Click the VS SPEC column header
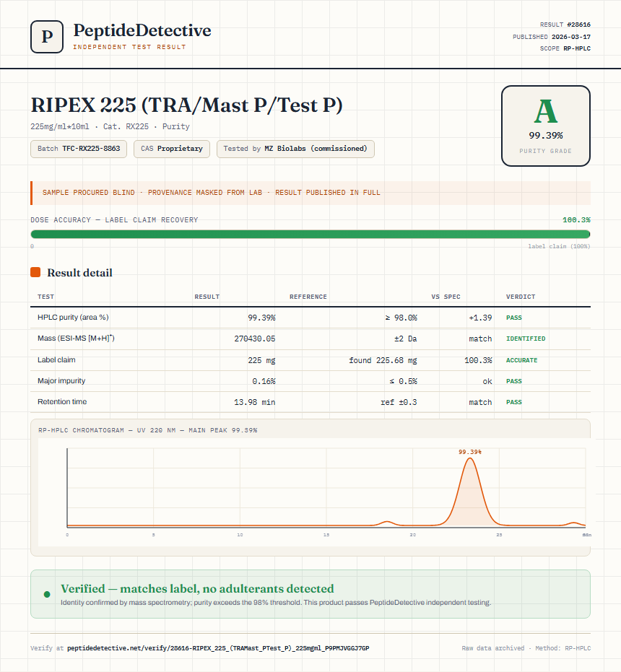 pyautogui.click(x=446, y=297)
